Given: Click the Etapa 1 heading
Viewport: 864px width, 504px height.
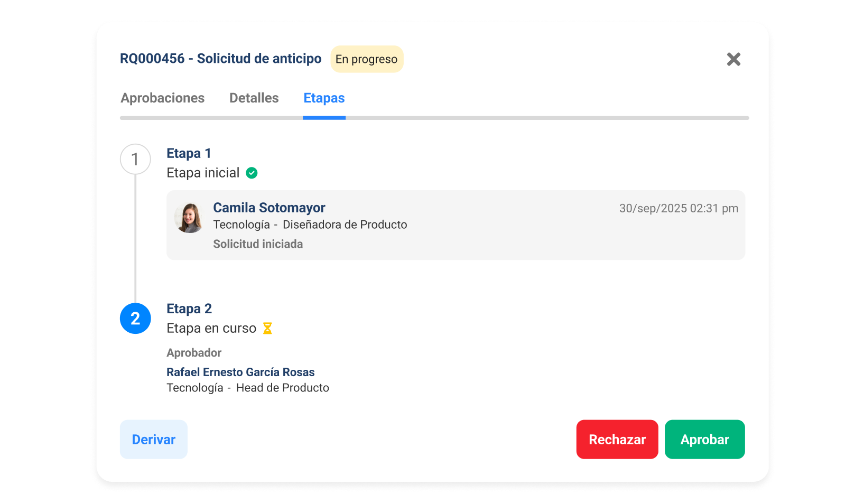Looking at the screenshot, I should pos(189,153).
